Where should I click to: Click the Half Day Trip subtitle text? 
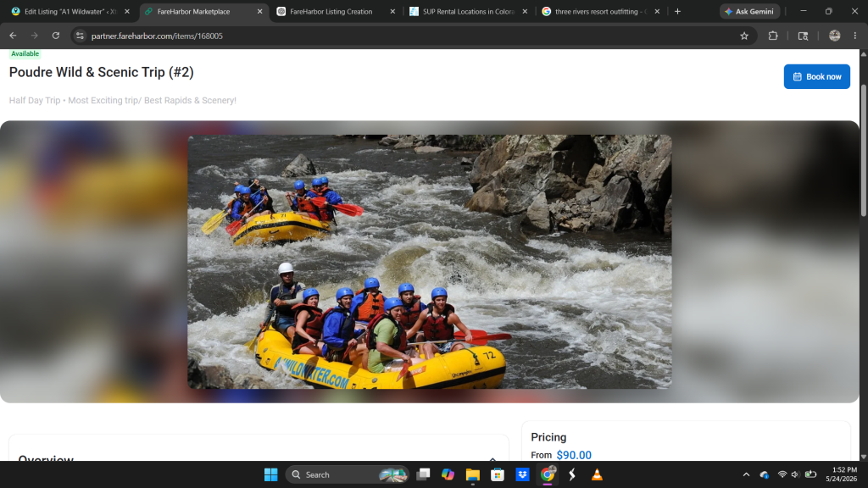pos(122,101)
